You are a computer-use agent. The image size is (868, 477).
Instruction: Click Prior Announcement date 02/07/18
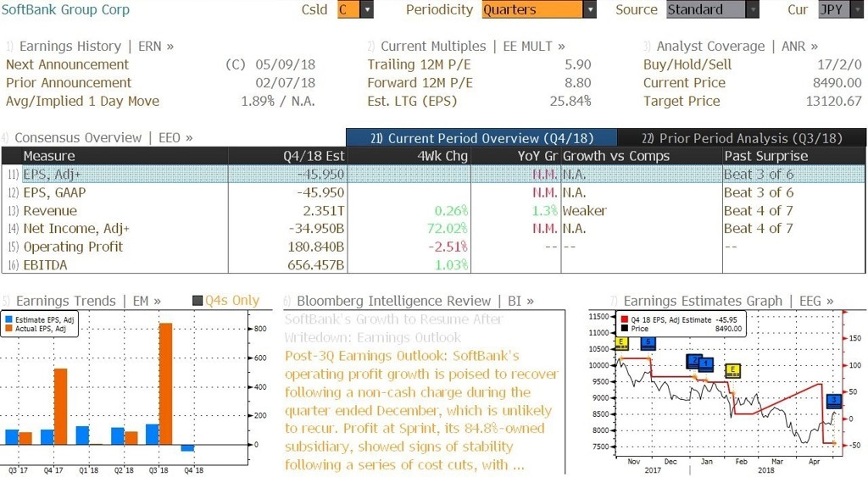285,82
